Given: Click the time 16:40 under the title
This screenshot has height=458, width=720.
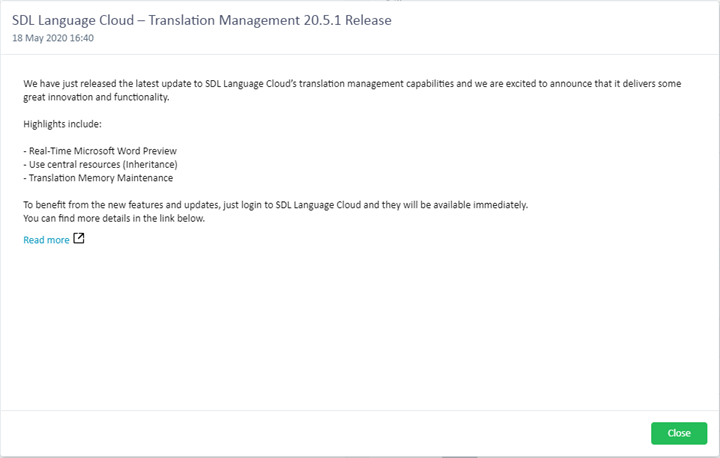Looking at the screenshot, I should 82,38.
